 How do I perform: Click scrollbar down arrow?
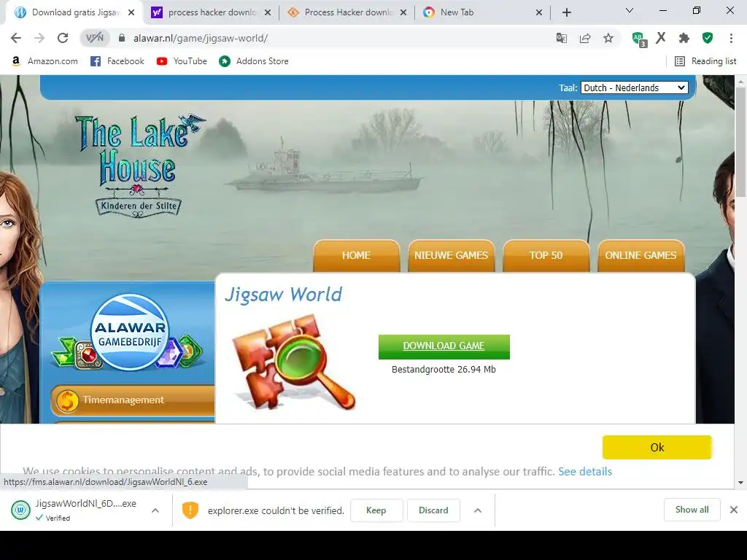pos(741,483)
